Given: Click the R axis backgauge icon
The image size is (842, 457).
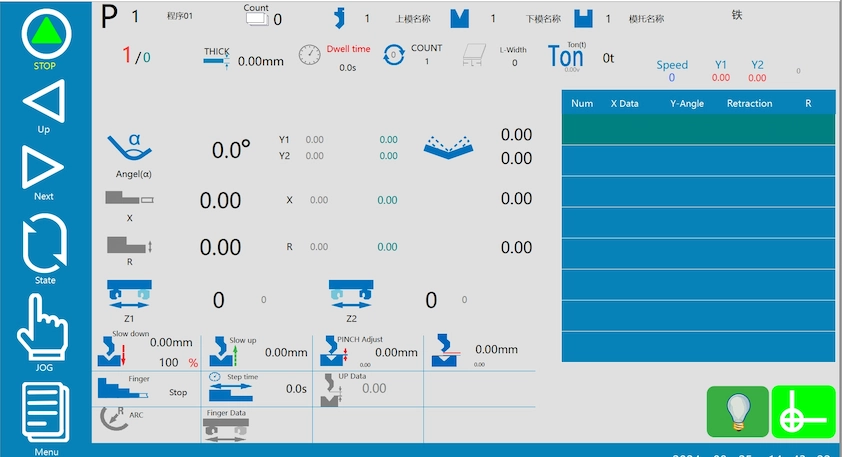Looking at the screenshot, I should click(129, 245).
